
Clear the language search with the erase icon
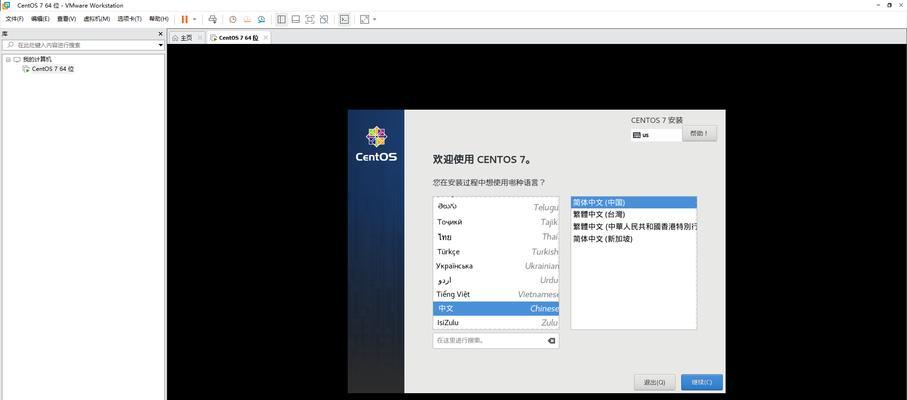[x=552, y=341]
